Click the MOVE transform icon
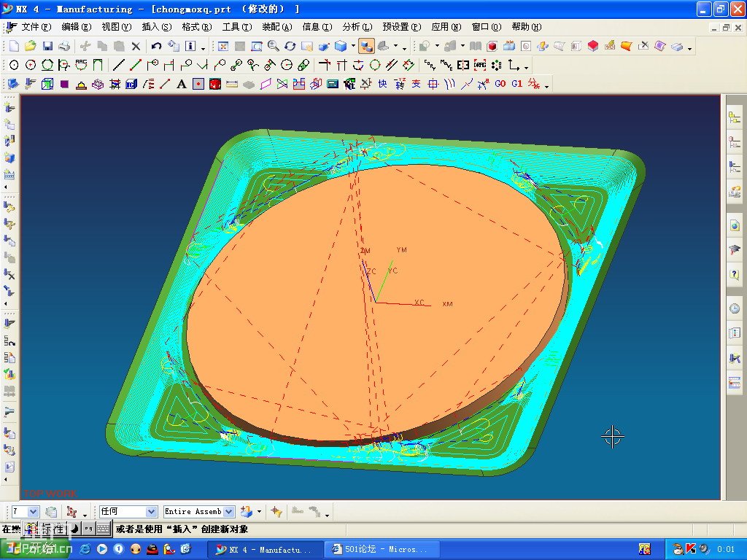This screenshot has width=747, height=560. pos(446,64)
